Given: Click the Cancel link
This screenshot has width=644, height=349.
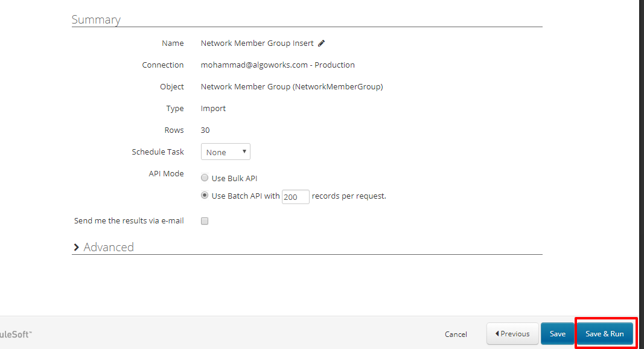Looking at the screenshot, I should pos(456,334).
